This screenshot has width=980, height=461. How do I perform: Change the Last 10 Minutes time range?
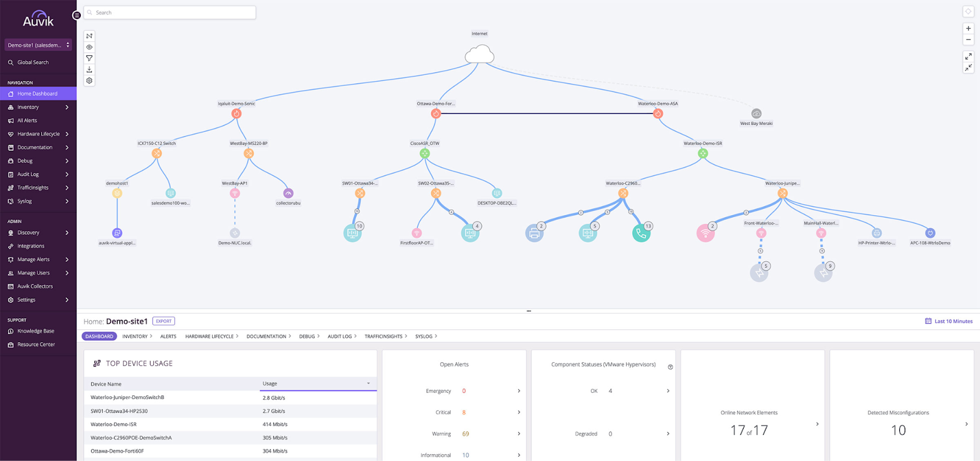point(949,321)
